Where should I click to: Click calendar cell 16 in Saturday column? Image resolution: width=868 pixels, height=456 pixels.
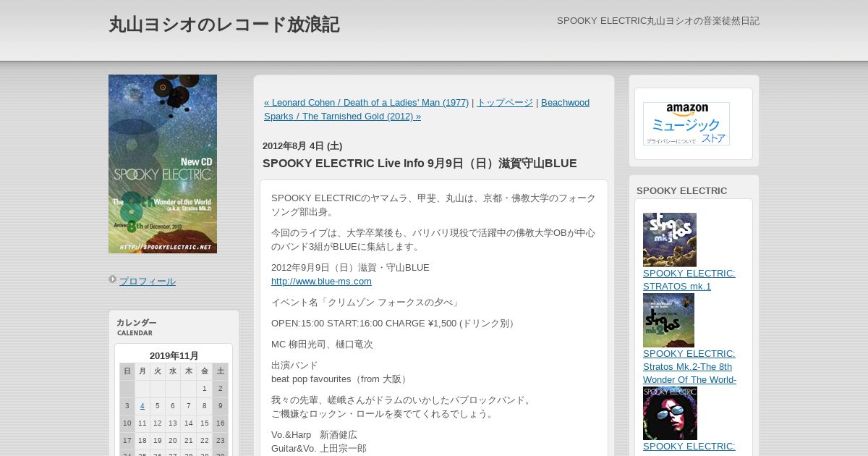pos(221,423)
